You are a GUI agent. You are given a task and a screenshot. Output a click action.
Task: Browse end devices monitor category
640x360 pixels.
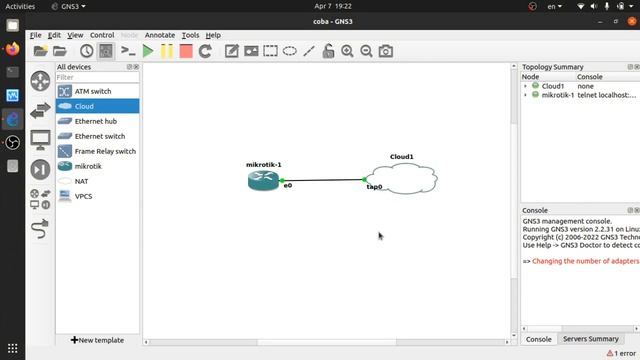(40, 140)
